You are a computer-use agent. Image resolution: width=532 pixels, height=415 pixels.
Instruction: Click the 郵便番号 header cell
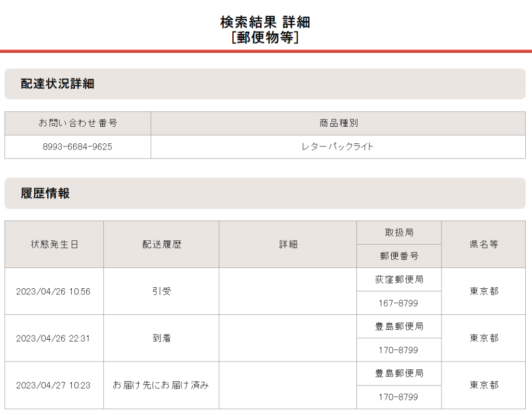tap(399, 256)
